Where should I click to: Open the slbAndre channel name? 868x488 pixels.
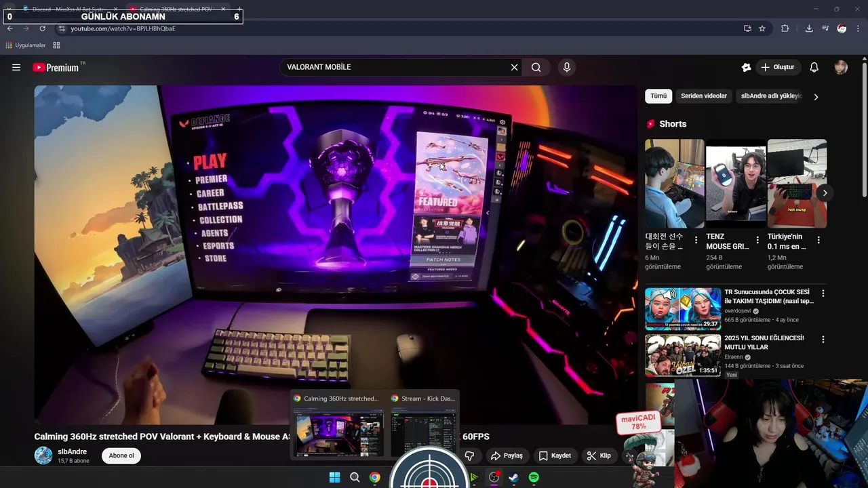pyautogui.click(x=72, y=451)
